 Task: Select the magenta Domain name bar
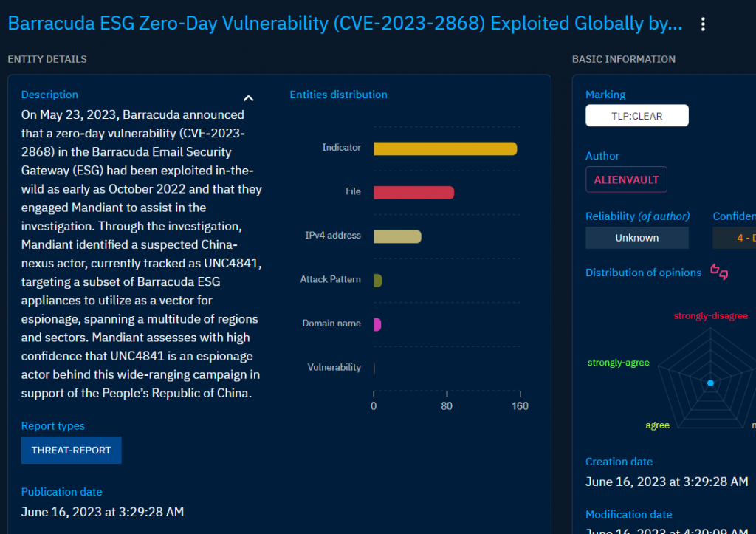[x=377, y=324]
